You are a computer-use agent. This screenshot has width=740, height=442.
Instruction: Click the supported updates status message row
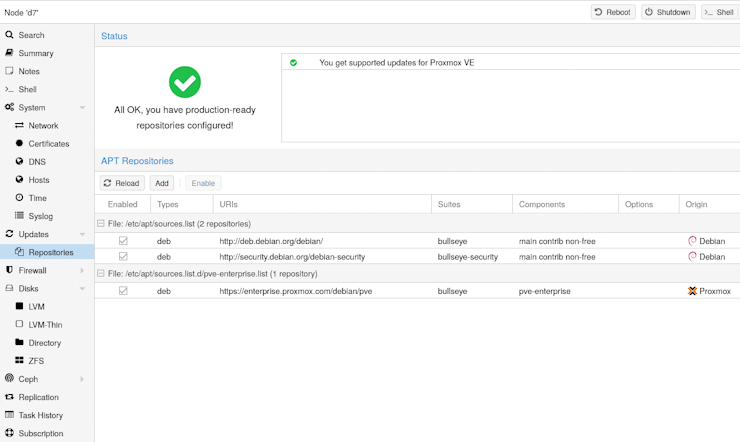(x=511, y=62)
